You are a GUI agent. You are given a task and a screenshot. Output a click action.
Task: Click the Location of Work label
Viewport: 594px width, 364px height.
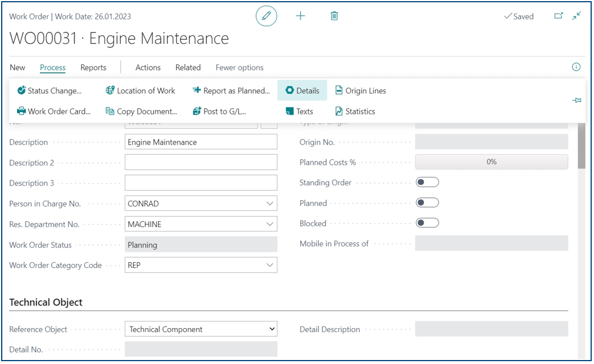(146, 91)
